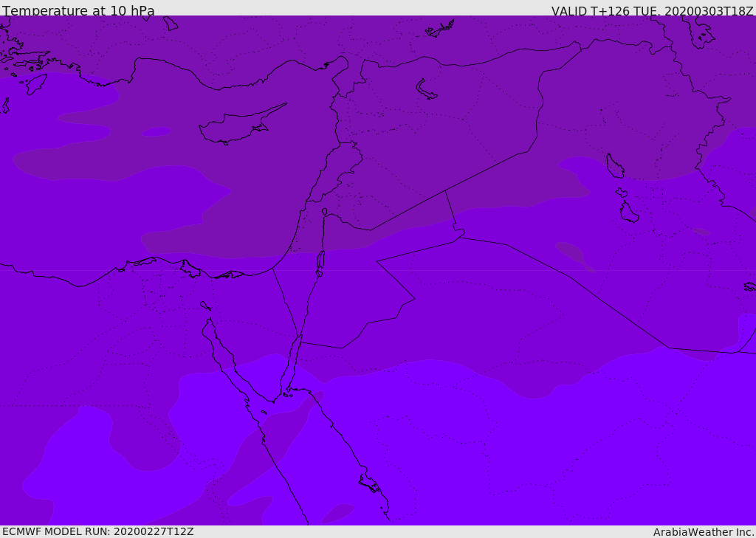Click the 'ArabiaWeather Inc' credit text

(703, 532)
